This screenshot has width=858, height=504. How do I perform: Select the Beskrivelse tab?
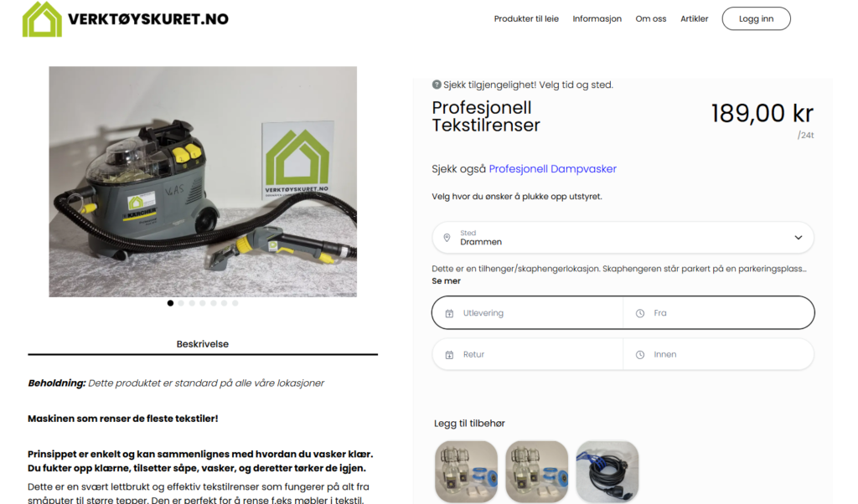click(203, 344)
